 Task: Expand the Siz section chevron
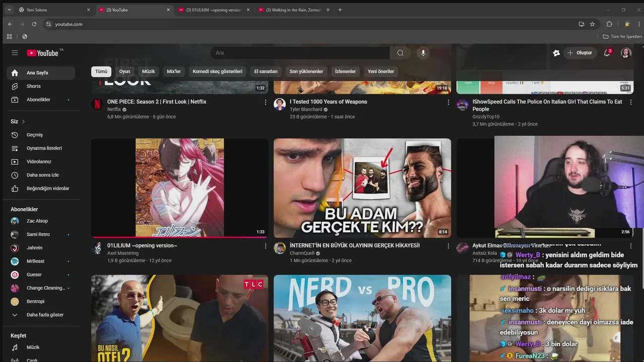tap(23, 122)
